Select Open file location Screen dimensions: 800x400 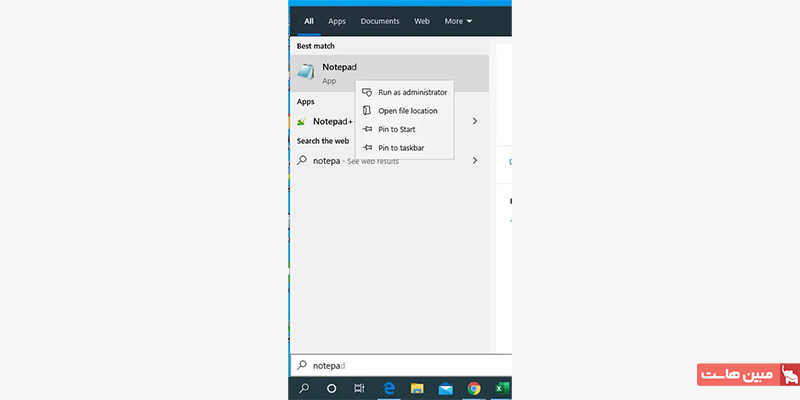407,111
